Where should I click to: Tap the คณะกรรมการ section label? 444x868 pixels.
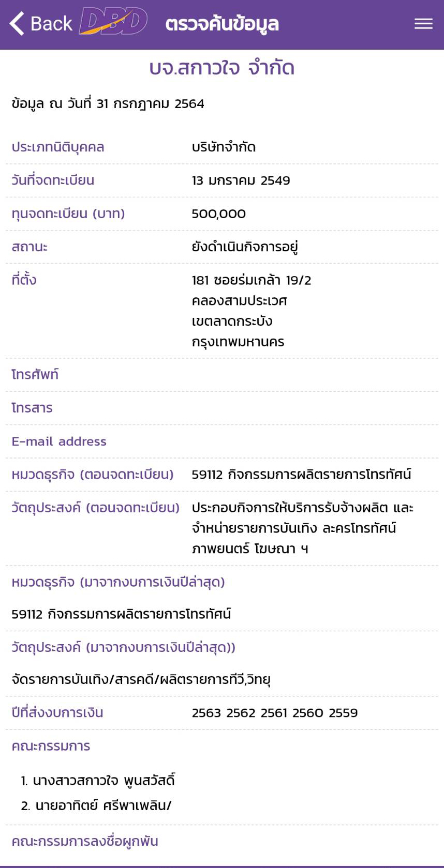[51, 746]
